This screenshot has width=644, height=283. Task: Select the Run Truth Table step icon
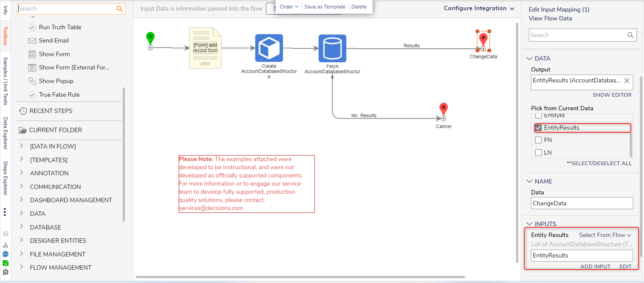pyautogui.click(x=32, y=27)
